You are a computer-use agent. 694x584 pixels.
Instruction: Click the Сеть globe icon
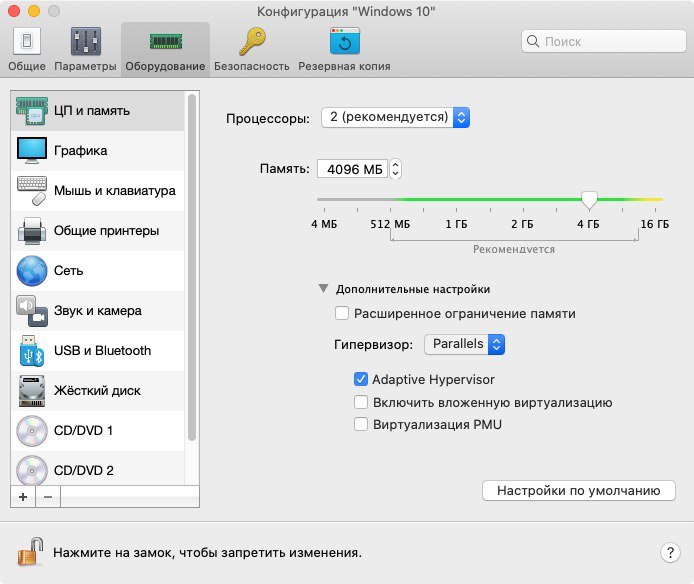[32, 271]
